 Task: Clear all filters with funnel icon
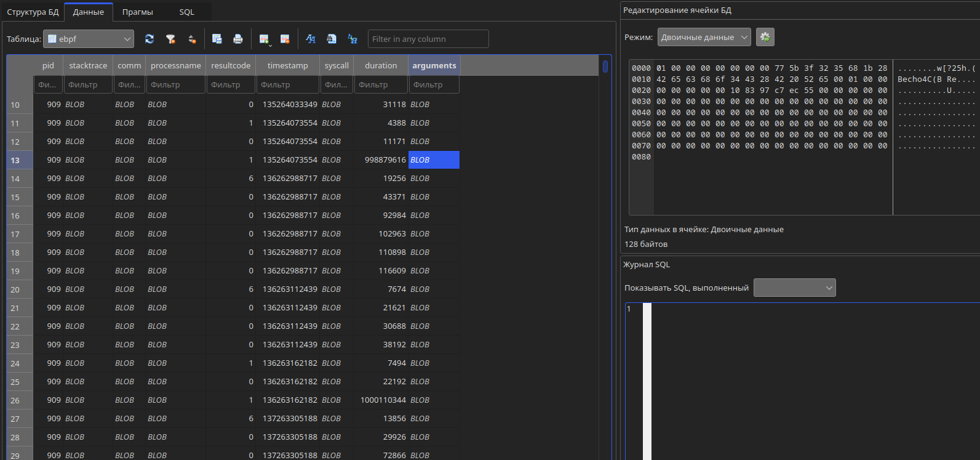tap(170, 39)
